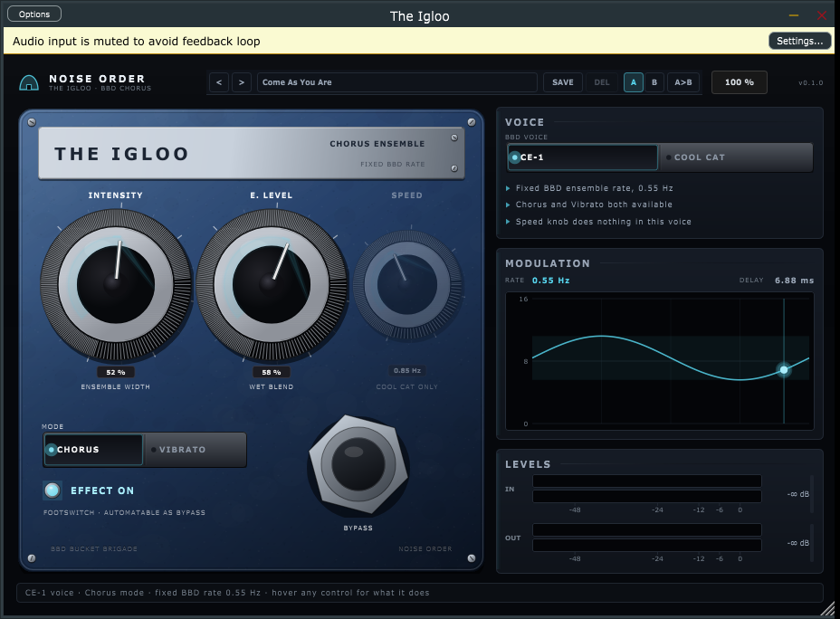840x619 pixels.
Task: Click the version v0.1.0 label
Action: pos(810,83)
